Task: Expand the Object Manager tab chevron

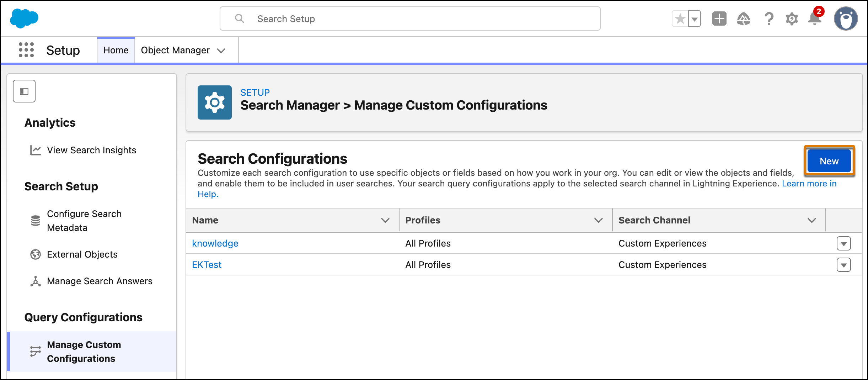Action: (221, 51)
